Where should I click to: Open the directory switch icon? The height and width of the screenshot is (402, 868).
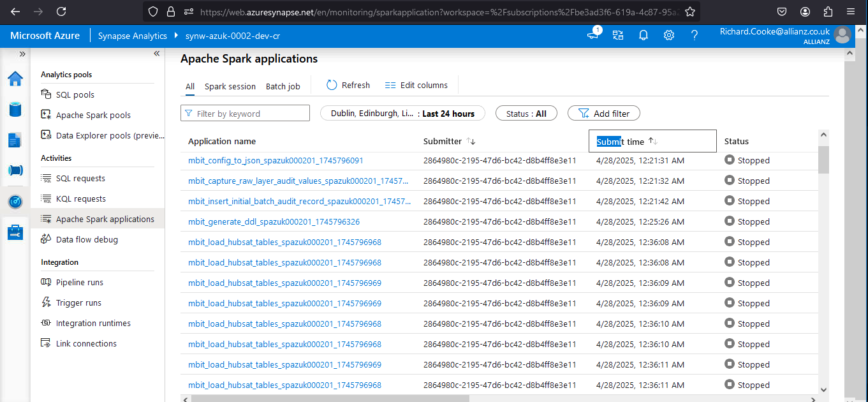point(618,36)
